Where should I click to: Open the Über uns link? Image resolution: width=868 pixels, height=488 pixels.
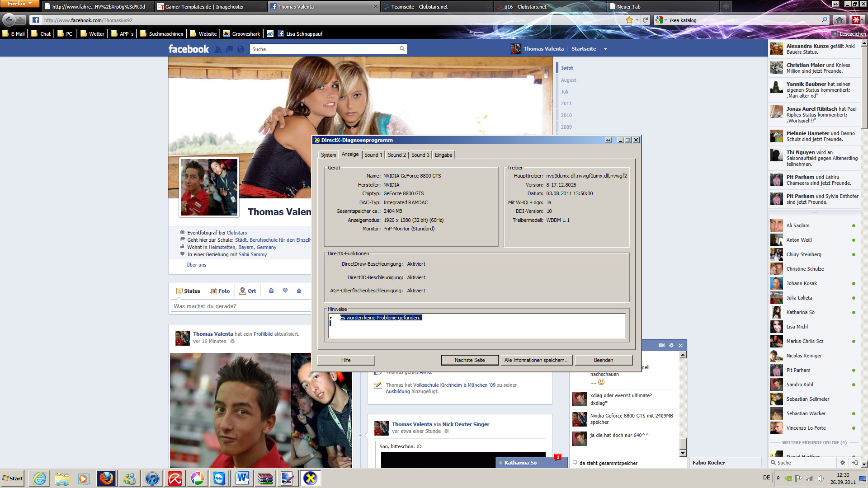tap(196, 265)
